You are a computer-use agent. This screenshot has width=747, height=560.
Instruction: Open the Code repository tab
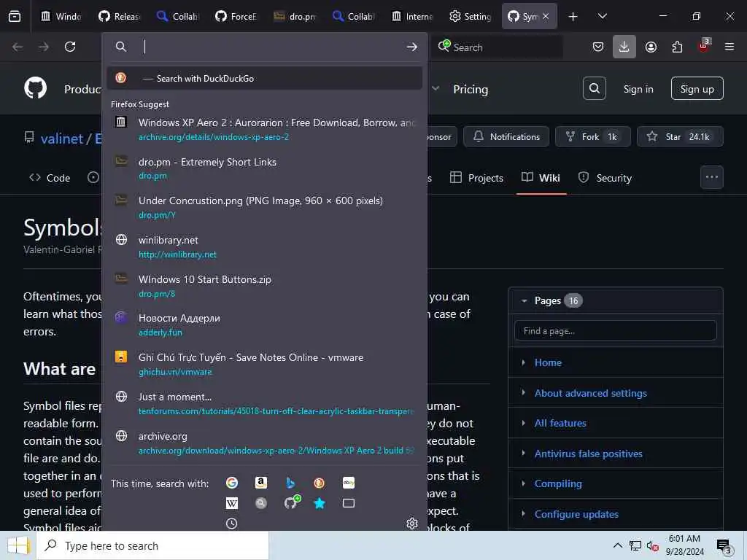50,178
